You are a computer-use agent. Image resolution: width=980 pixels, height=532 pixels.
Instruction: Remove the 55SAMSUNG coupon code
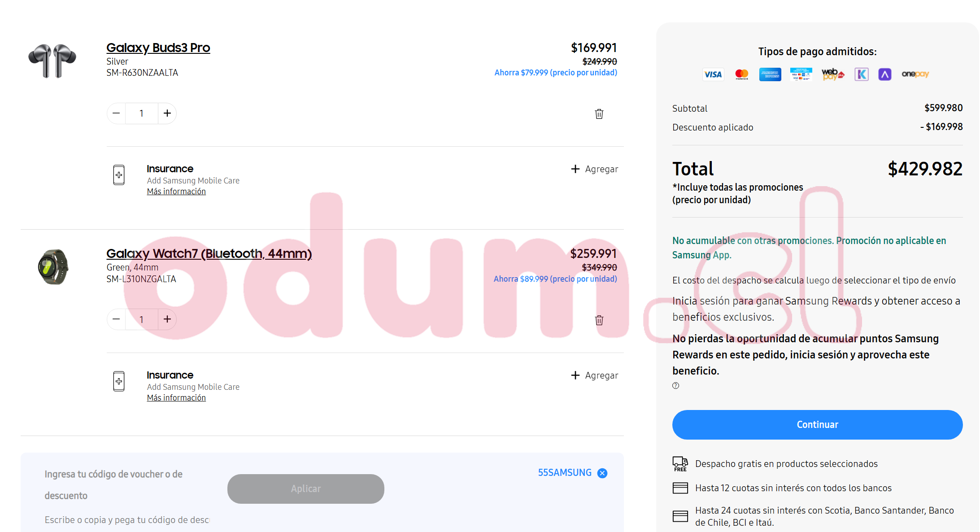[x=602, y=473]
